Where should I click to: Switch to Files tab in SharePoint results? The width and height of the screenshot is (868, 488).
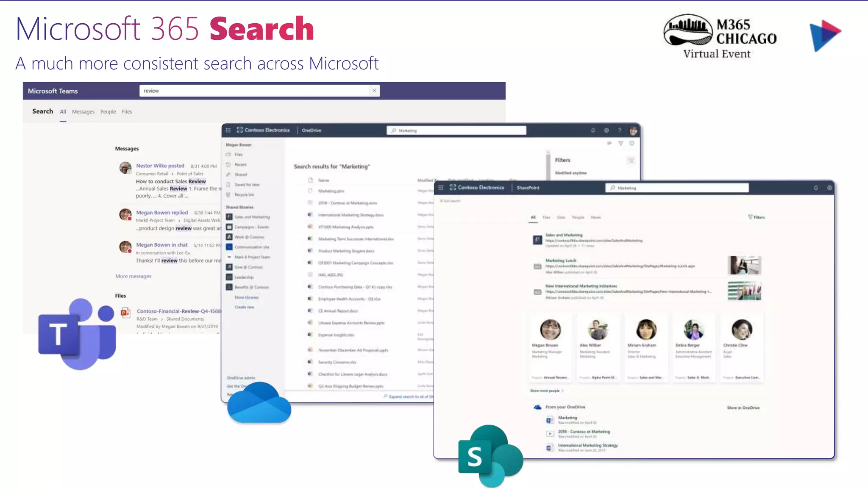(x=546, y=217)
